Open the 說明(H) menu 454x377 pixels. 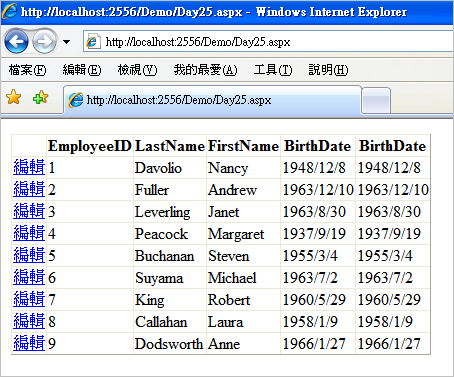328,70
